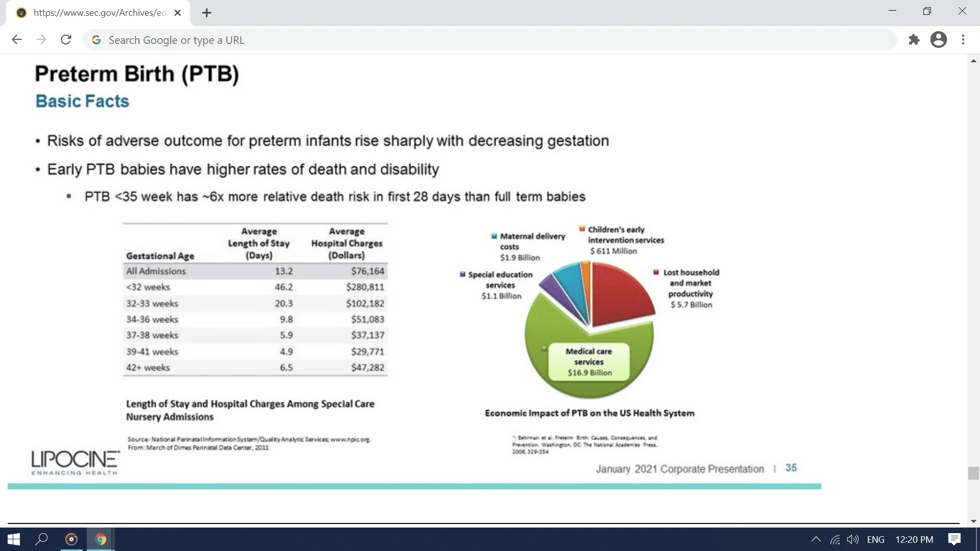The width and height of the screenshot is (980, 551).
Task: Click the 12:20 PM taskbar clock
Action: coord(914,539)
